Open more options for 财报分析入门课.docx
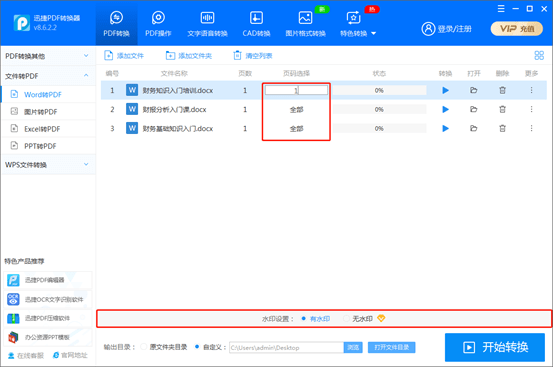This screenshot has width=553, height=367. pyautogui.click(x=531, y=109)
